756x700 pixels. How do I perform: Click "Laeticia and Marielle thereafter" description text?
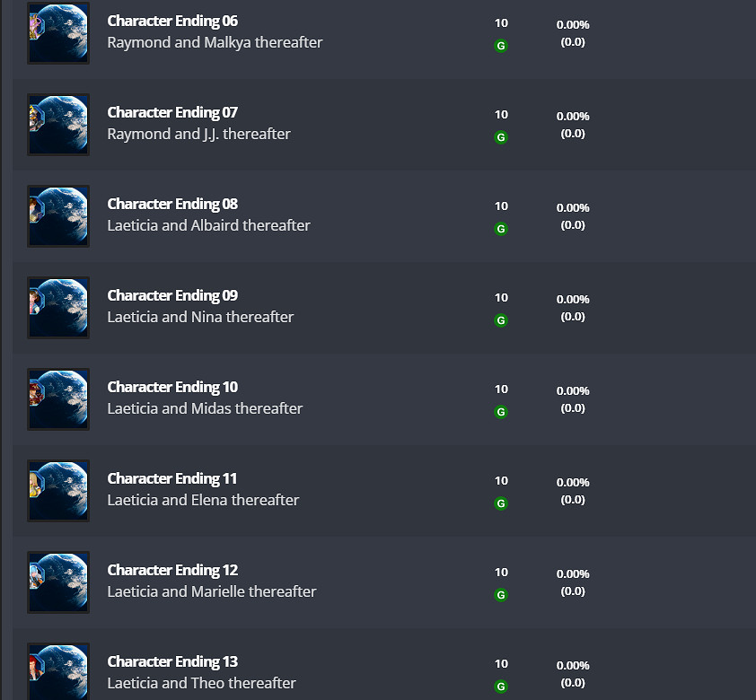pos(212,591)
